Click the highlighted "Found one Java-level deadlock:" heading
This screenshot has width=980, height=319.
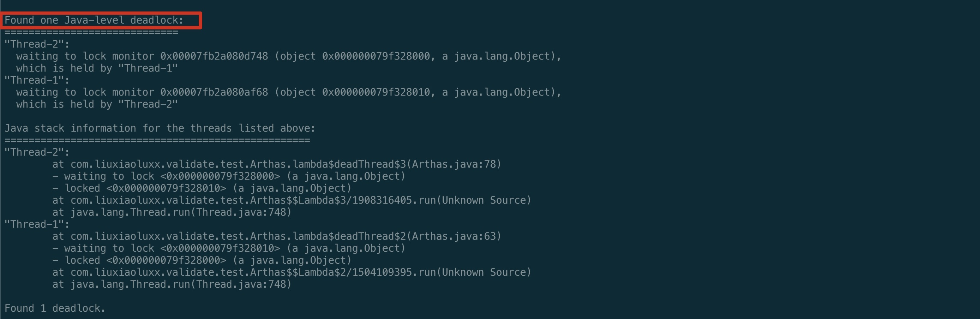coord(94,20)
